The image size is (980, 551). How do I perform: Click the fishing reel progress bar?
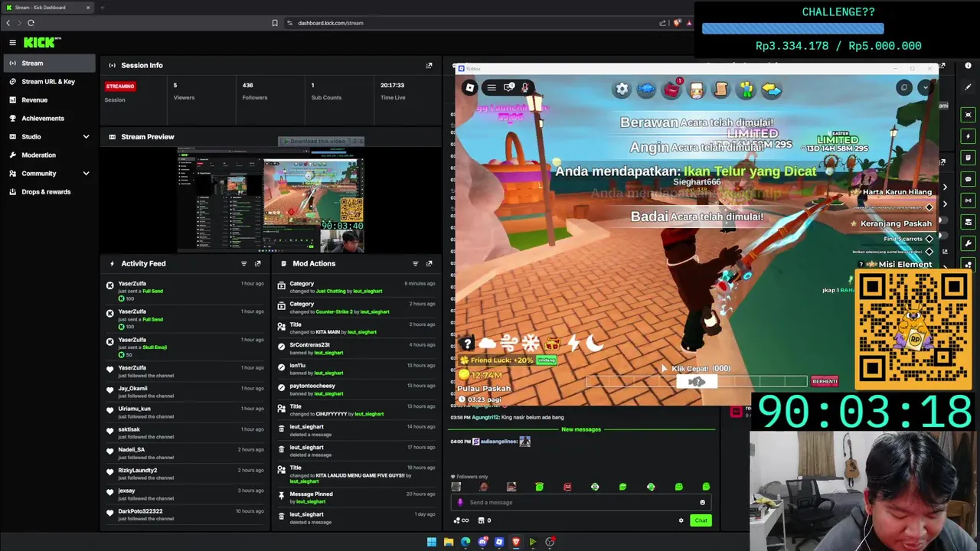point(697,381)
